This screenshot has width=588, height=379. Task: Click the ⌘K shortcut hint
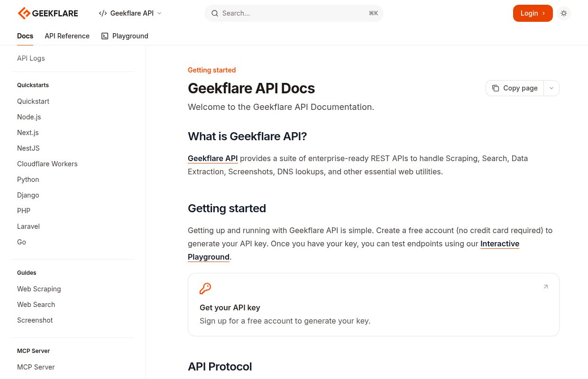point(373,13)
